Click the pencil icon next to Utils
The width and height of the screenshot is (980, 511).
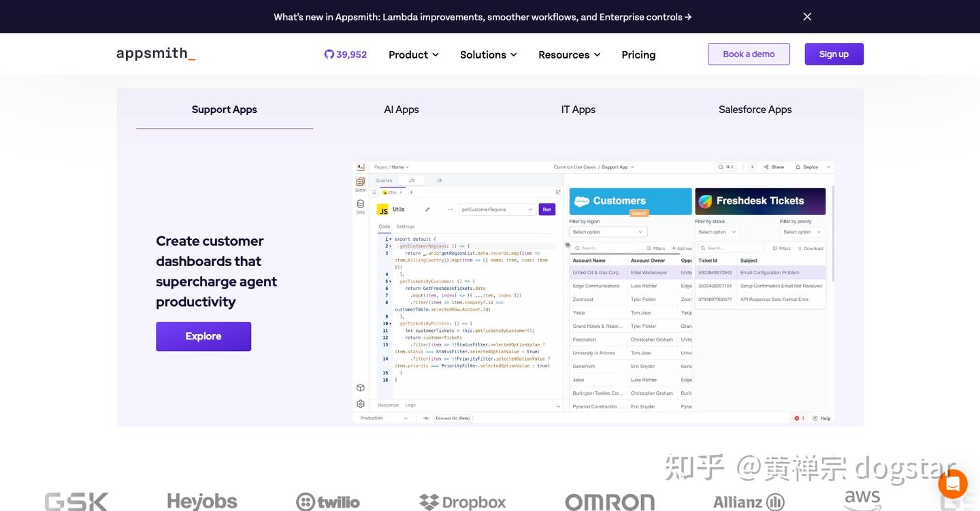pyautogui.click(x=427, y=210)
